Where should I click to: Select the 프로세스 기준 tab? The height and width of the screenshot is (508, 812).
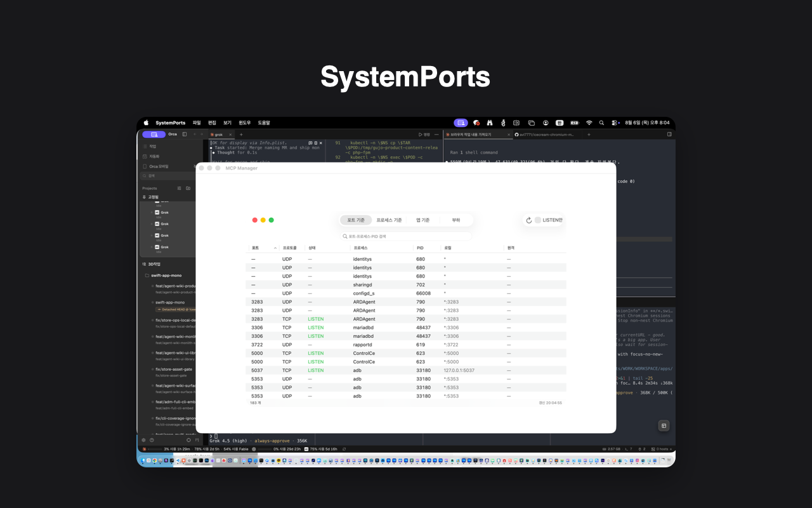pyautogui.click(x=389, y=220)
